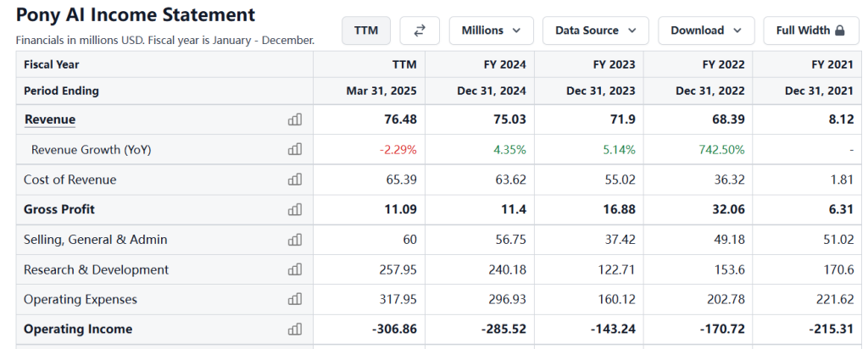Click the 742.50% revenue growth value
The image size is (868, 349).
[x=724, y=149]
